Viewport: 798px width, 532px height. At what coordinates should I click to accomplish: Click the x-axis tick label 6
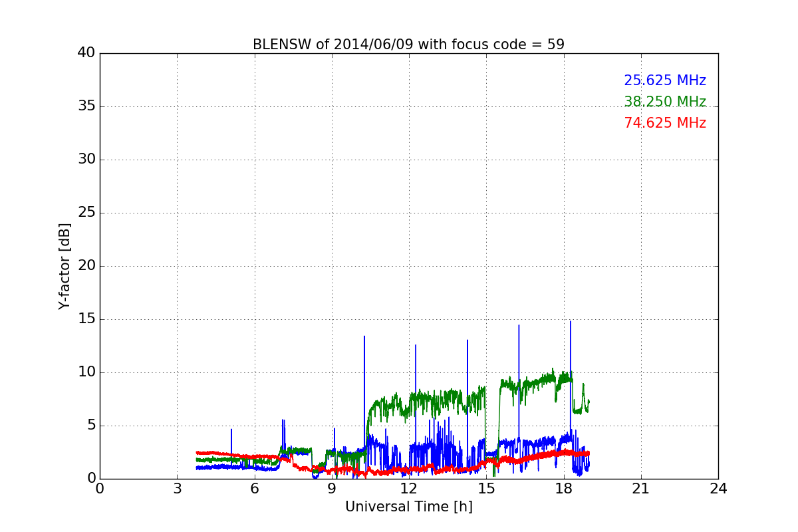(x=254, y=489)
